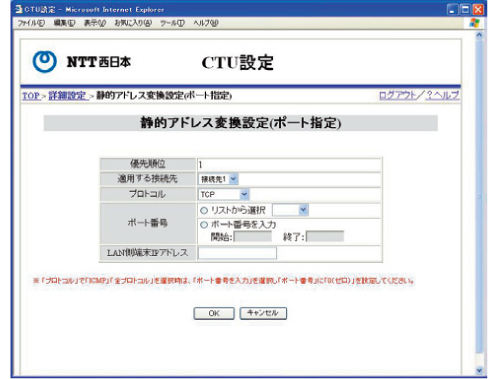This screenshot has width=500, height=379.
Task: Click the OK button
Action: point(214,313)
